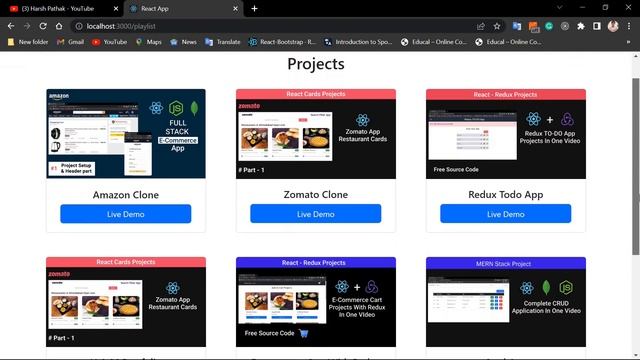This screenshot has height=360, width=640.
Task: Toggle the browser side panel icon
Action: [597, 26]
